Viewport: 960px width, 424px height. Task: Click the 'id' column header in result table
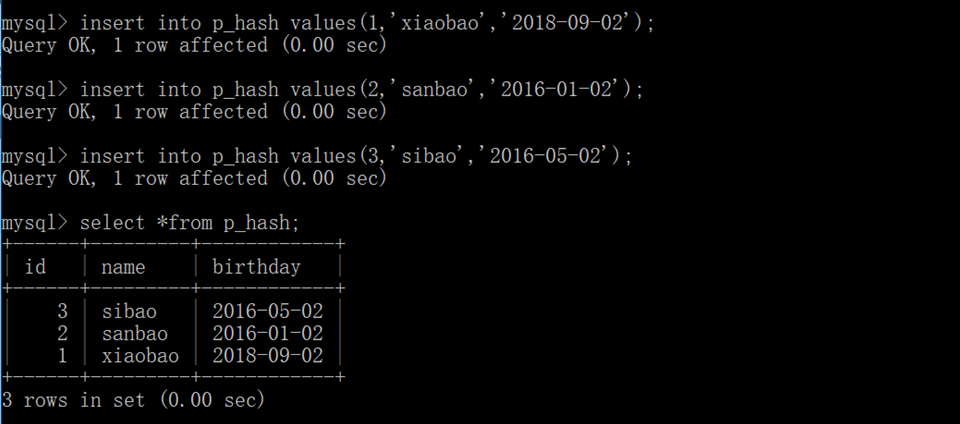[x=35, y=267]
